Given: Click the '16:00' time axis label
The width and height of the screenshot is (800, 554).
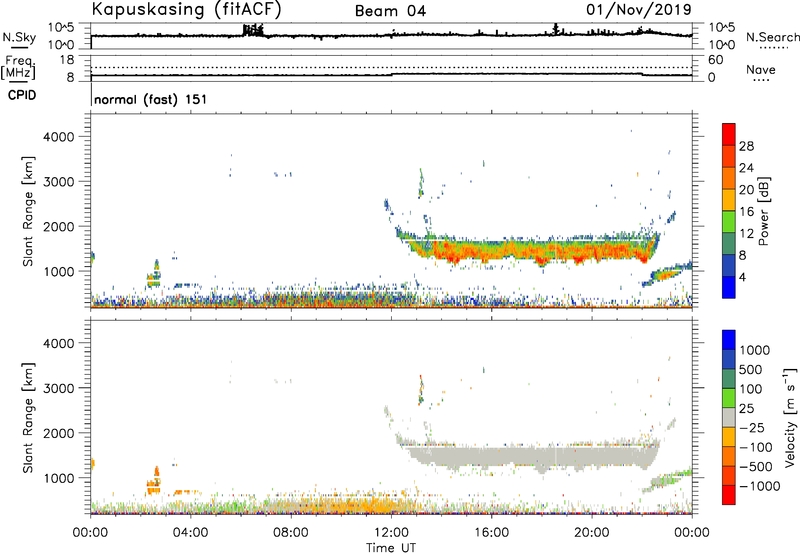Looking at the screenshot, I should click(491, 533).
